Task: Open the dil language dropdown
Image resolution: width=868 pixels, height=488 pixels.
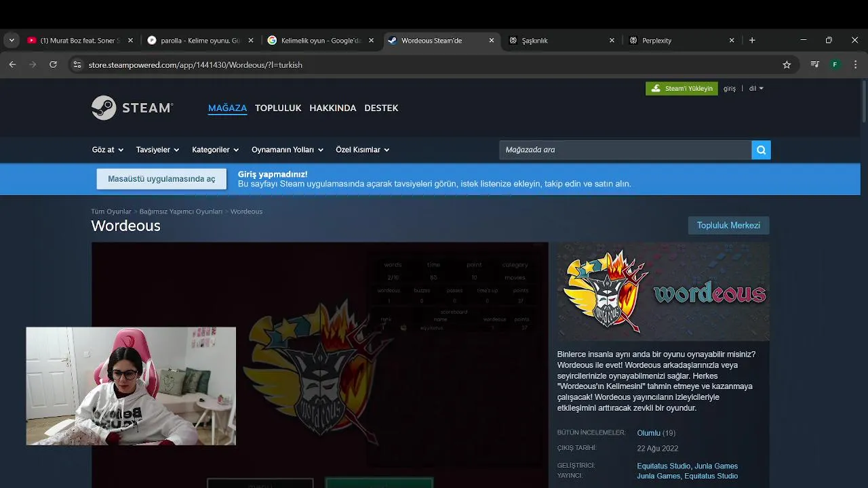Action: (x=756, y=89)
